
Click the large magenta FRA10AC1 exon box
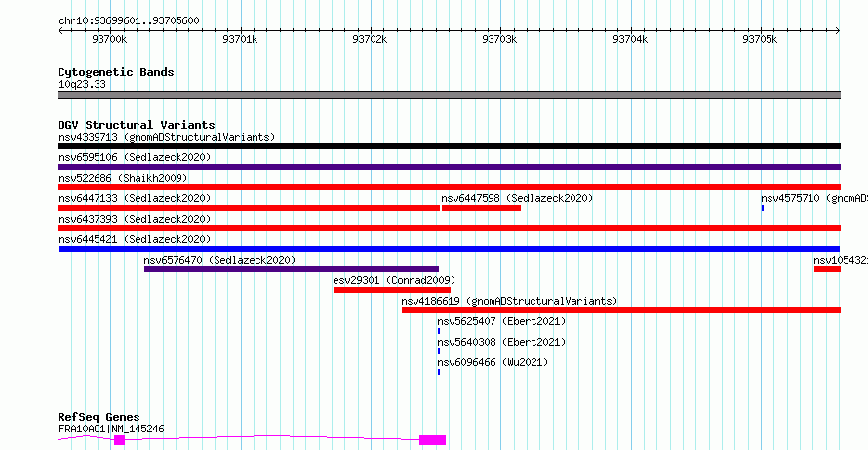432,440
